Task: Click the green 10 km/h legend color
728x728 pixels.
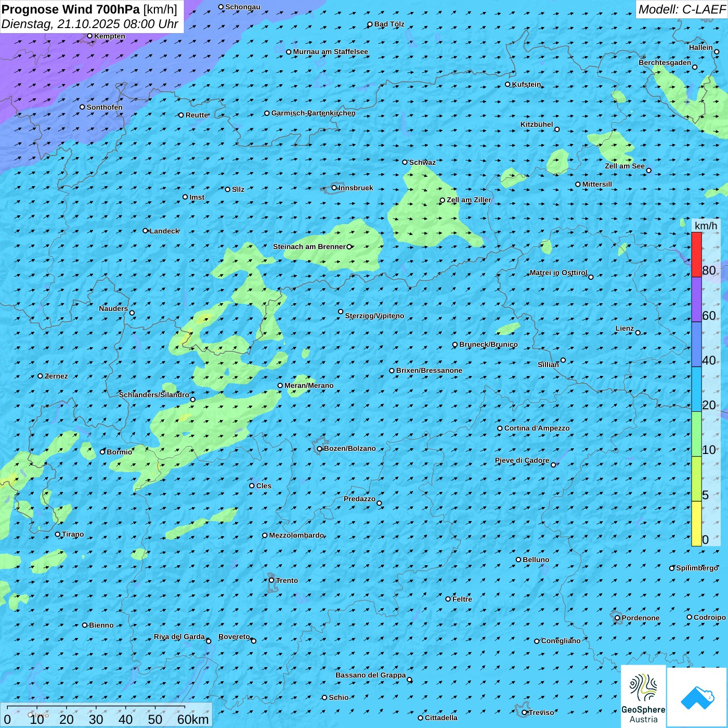Action: pos(696,434)
